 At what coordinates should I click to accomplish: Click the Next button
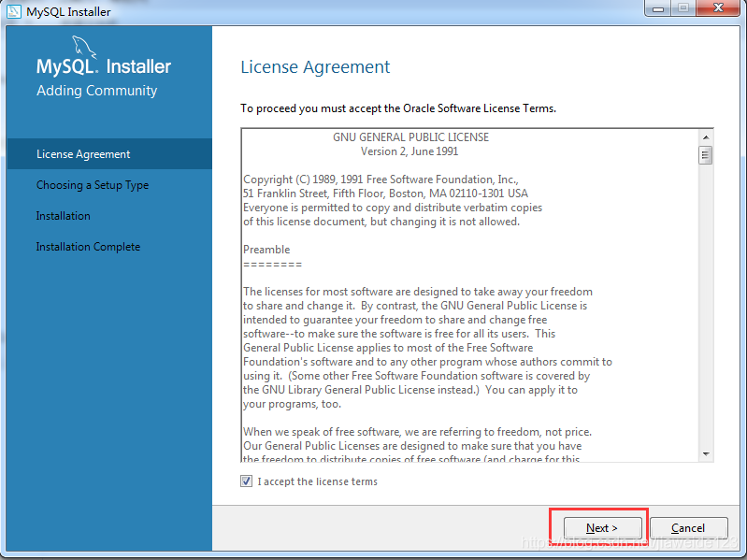point(603,528)
